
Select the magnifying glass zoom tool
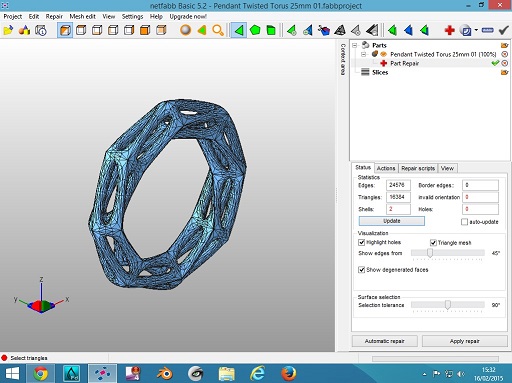tap(218, 31)
